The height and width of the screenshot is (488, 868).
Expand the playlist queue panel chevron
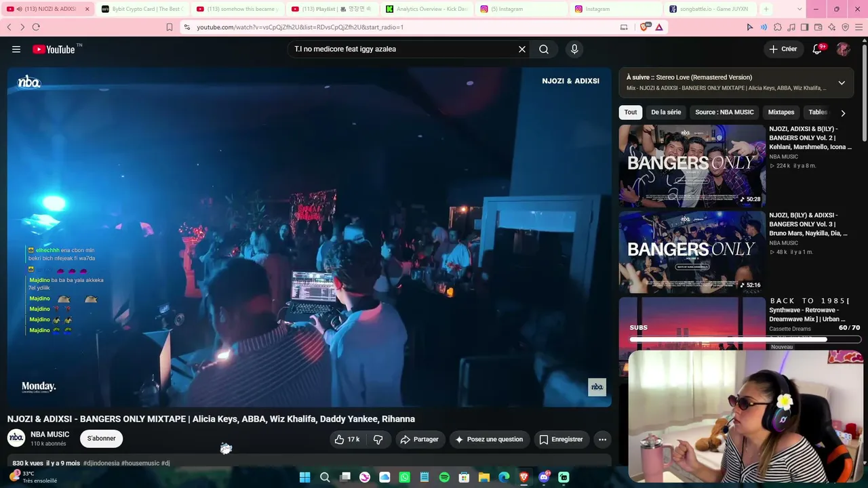click(x=842, y=83)
